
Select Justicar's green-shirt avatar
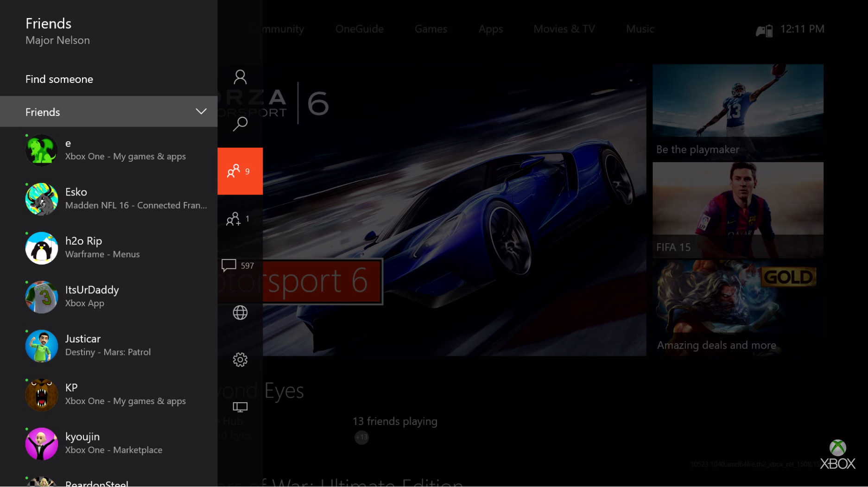pos(42,346)
